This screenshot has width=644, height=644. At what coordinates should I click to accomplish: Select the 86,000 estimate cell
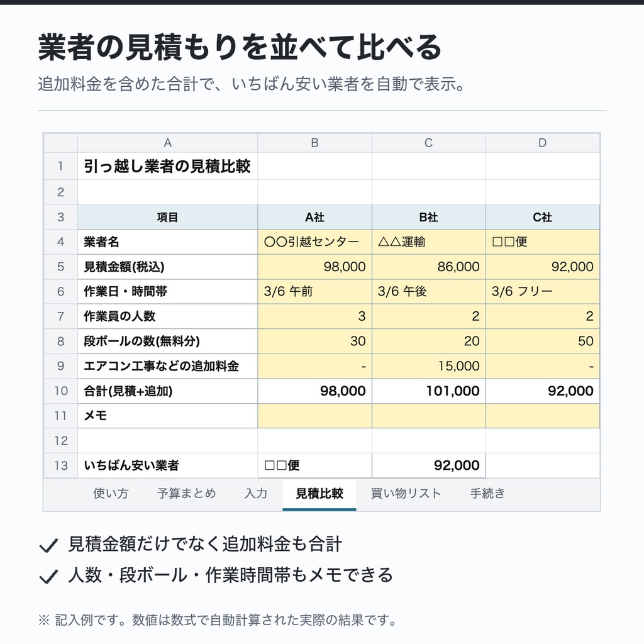tap(428, 267)
